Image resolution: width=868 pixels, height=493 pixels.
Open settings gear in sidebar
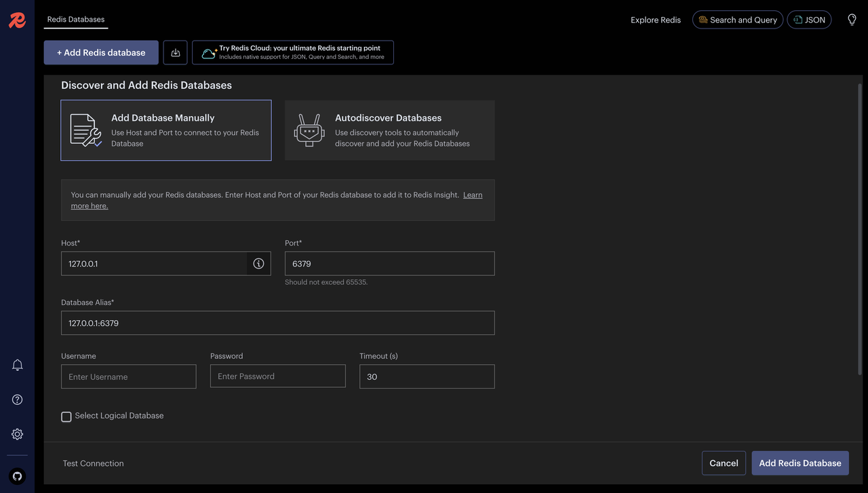click(18, 434)
